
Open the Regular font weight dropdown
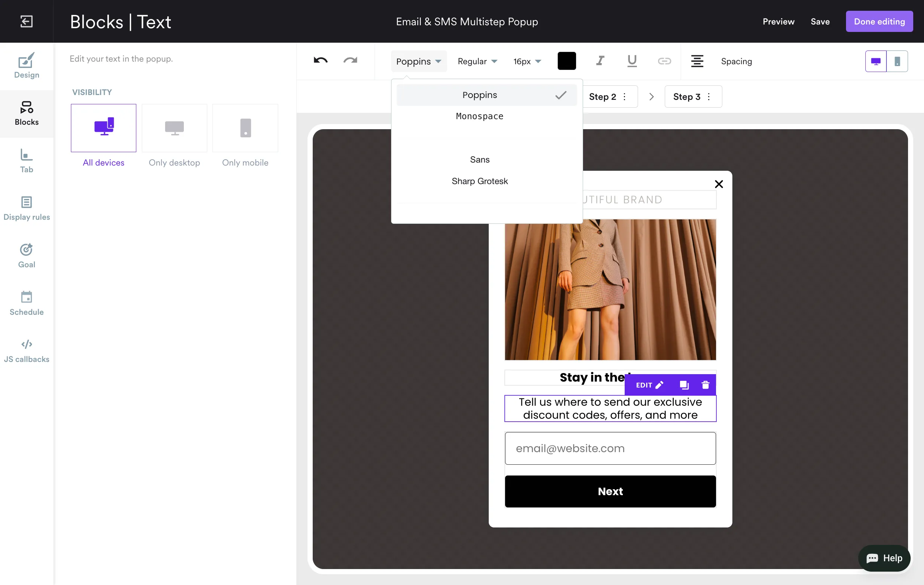477,61
